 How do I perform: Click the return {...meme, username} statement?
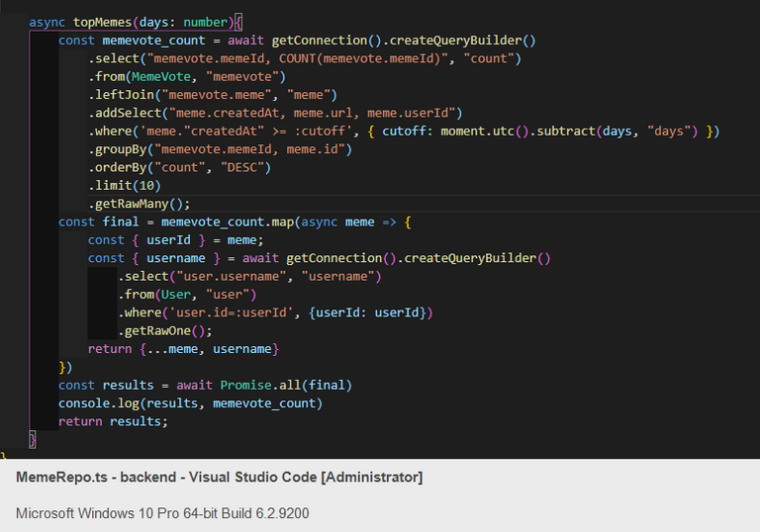183,349
